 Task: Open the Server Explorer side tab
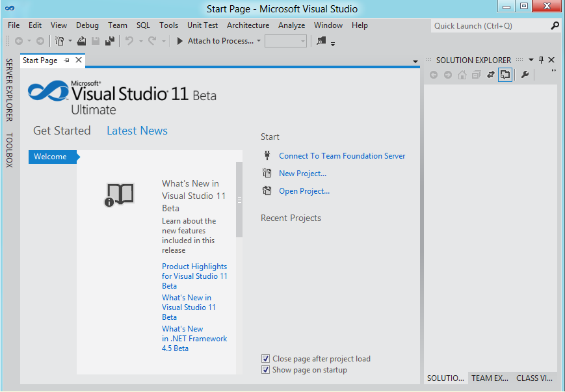click(9, 90)
